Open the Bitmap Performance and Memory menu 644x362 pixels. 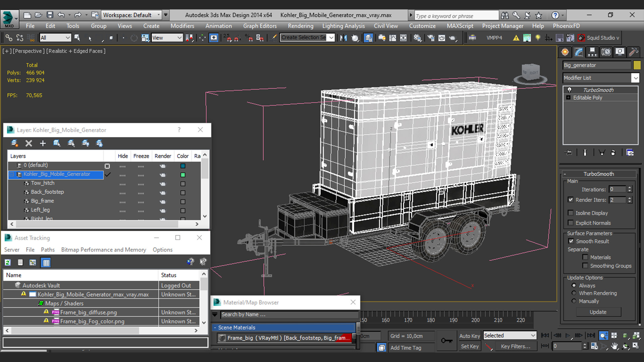(x=103, y=250)
